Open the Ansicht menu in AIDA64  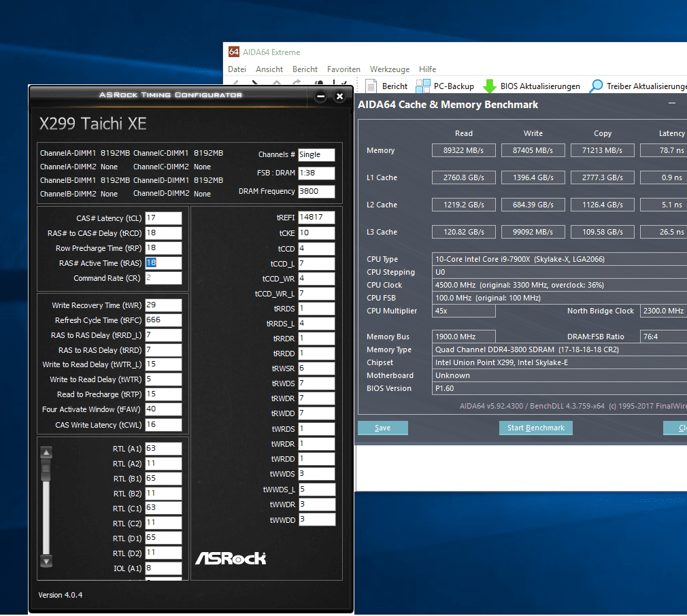coord(269,69)
